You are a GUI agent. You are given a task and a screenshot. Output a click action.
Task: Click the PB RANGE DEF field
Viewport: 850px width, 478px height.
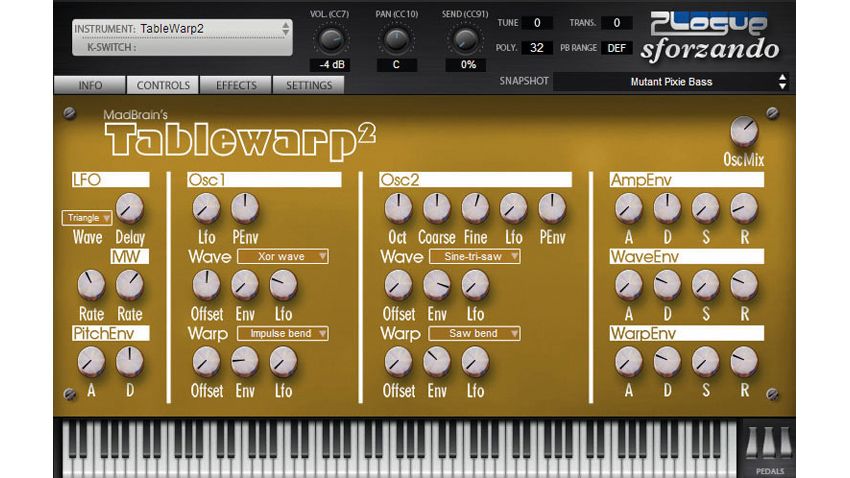[616, 48]
